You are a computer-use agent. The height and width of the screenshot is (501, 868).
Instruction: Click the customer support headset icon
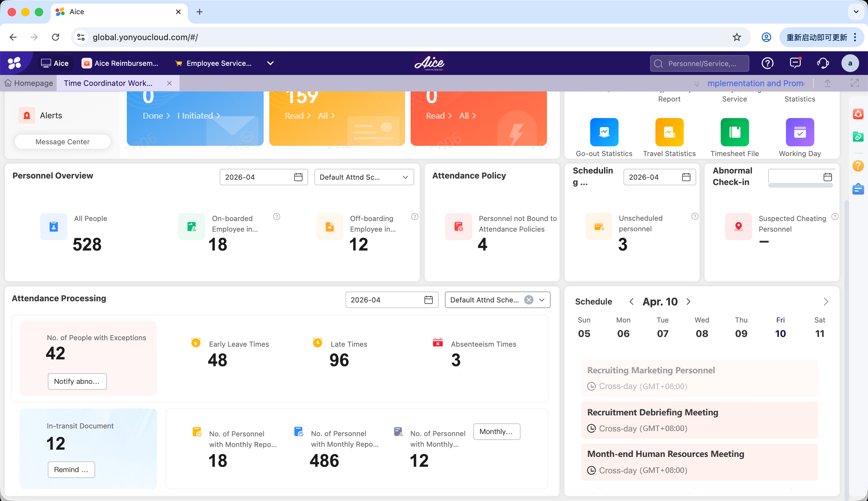823,63
